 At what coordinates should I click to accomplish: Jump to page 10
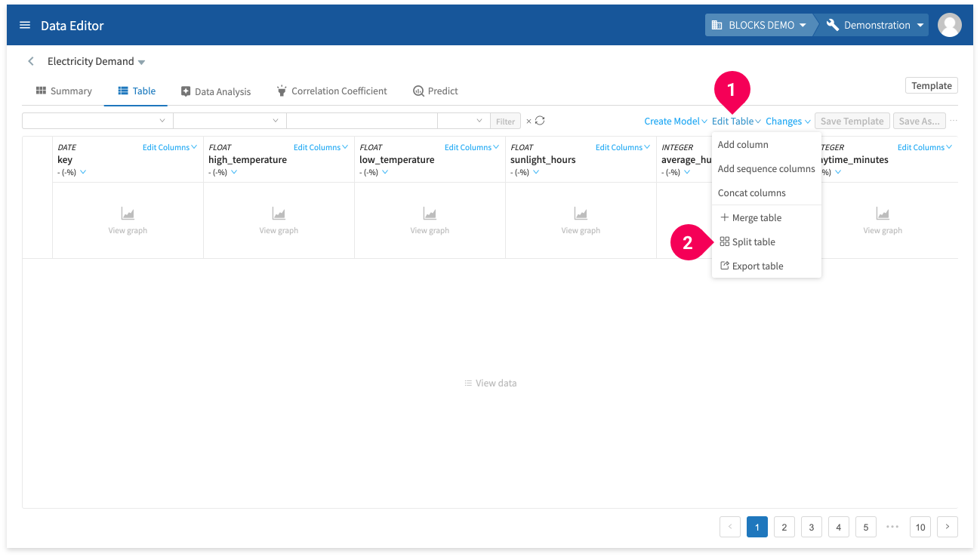tap(920, 527)
